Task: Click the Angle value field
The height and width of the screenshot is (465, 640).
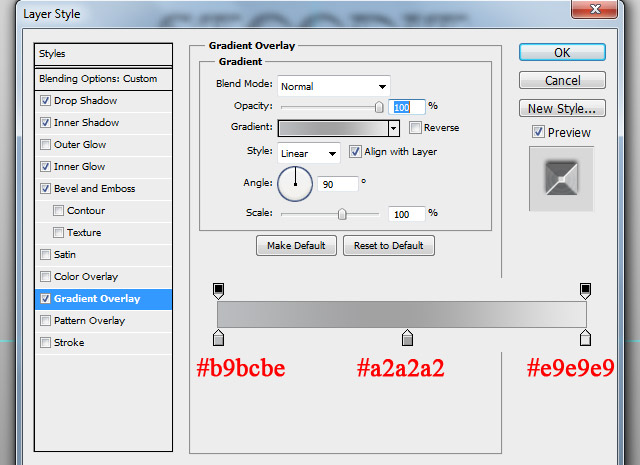Action: [x=338, y=184]
